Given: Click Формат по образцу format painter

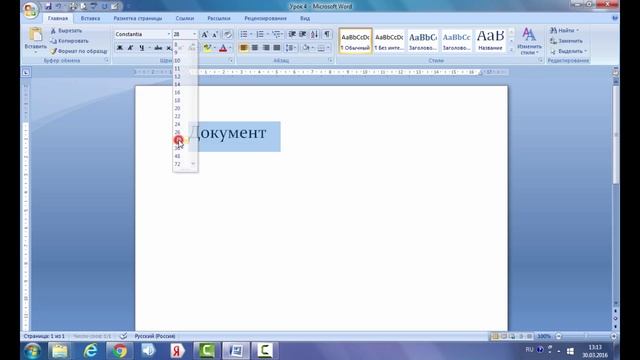Looking at the screenshot, I should (78, 51).
